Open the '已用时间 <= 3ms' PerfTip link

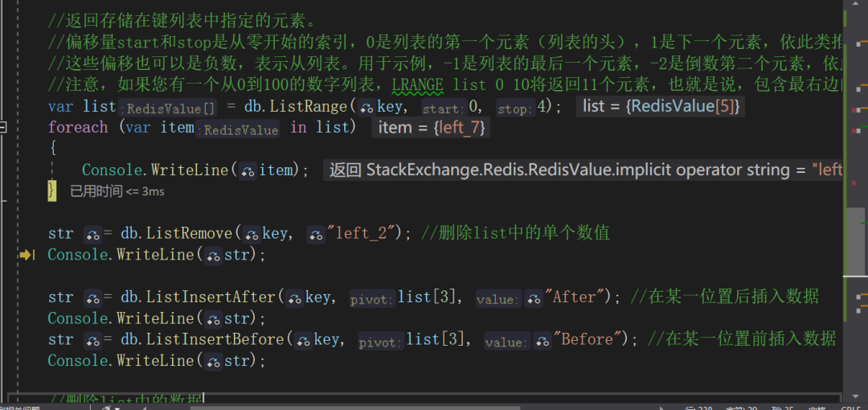click(117, 191)
